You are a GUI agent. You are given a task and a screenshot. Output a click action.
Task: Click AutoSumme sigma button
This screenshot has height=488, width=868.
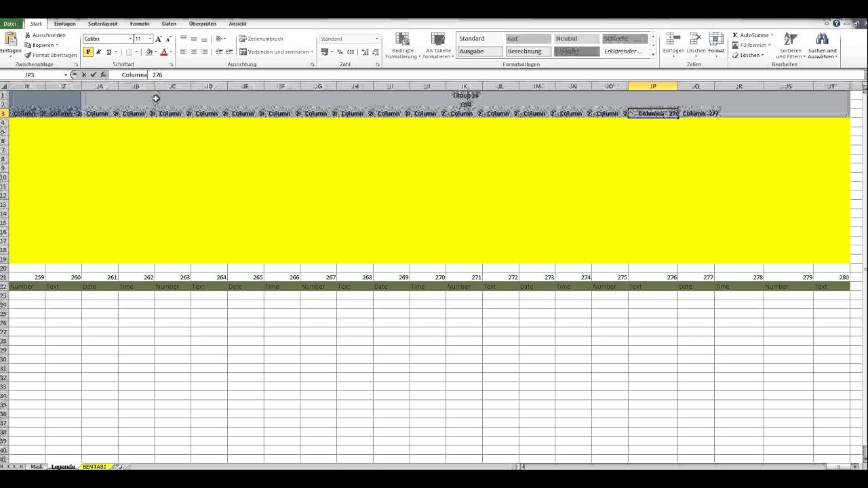point(753,35)
